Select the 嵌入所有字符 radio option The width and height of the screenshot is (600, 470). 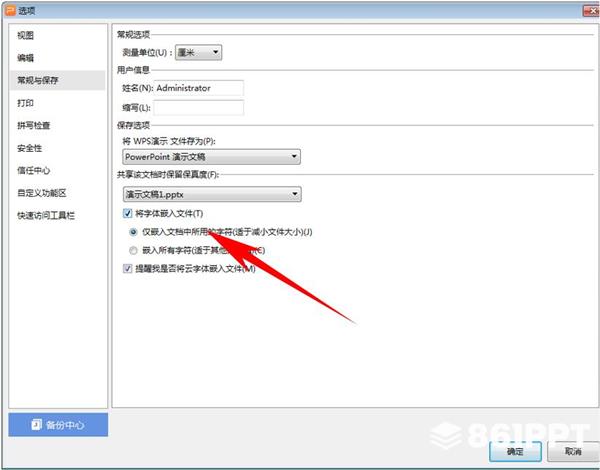click(133, 251)
